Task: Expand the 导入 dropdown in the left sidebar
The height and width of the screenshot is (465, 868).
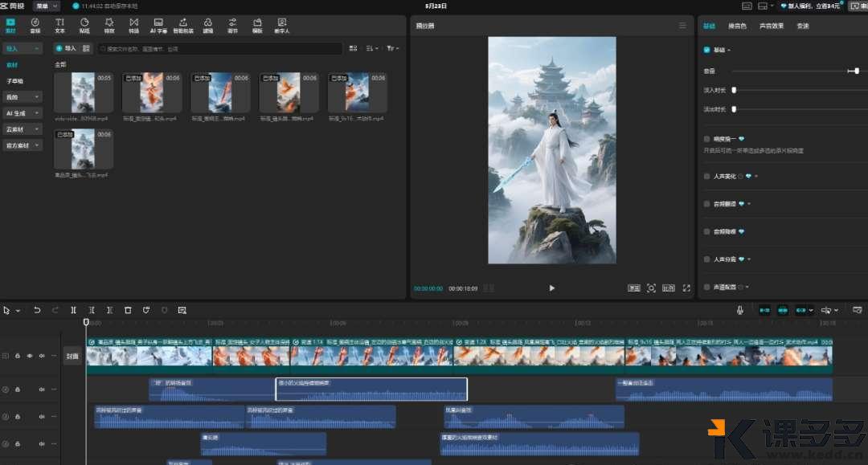Action: point(23,49)
